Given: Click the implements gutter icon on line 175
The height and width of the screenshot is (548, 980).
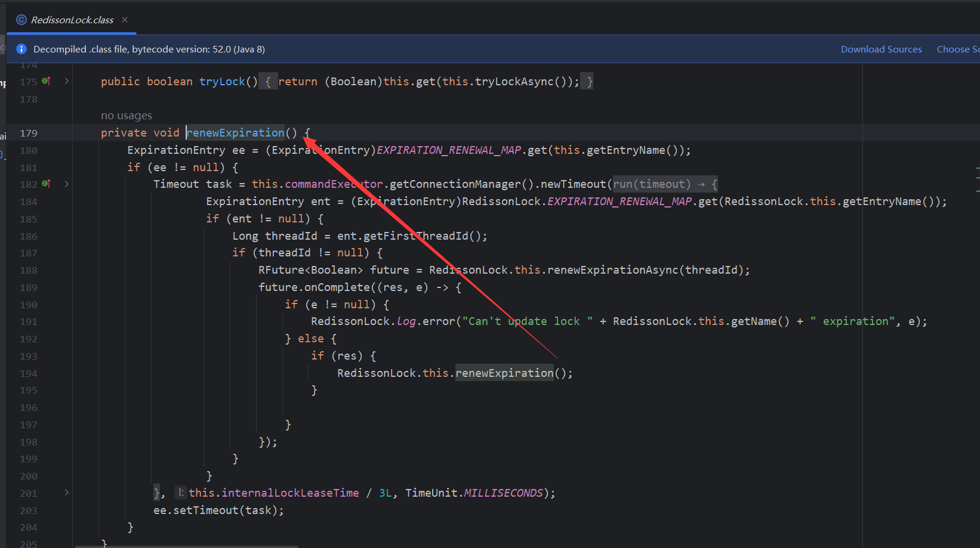Looking at the screenshot, I should (x=46, y=81).
